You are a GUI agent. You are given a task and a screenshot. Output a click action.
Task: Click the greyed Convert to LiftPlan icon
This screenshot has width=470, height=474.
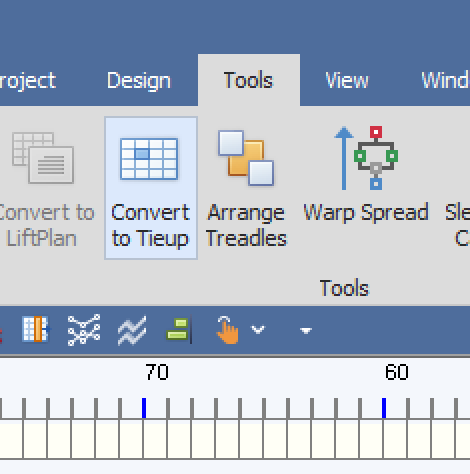43,158
